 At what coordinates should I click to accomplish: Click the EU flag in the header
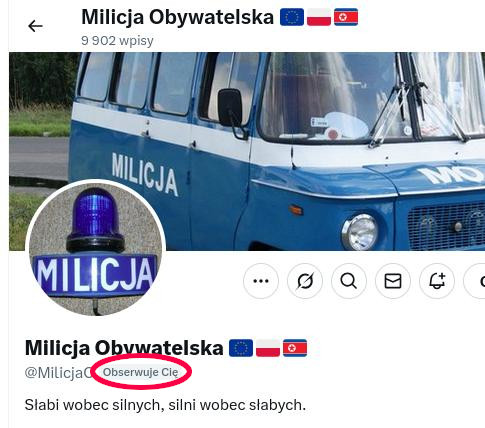coord(292,17)
